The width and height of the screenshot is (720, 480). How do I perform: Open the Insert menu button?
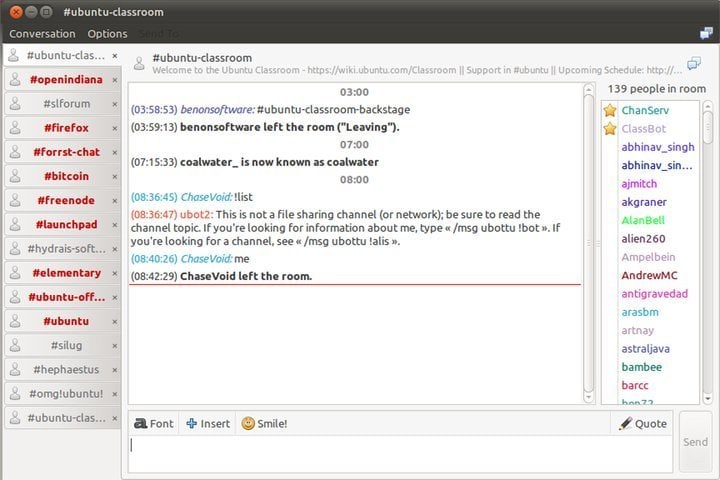[x=208, y=424]
